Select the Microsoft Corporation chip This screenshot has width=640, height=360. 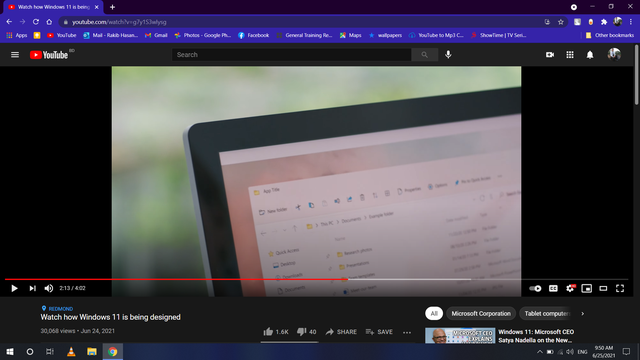point(481,313)
